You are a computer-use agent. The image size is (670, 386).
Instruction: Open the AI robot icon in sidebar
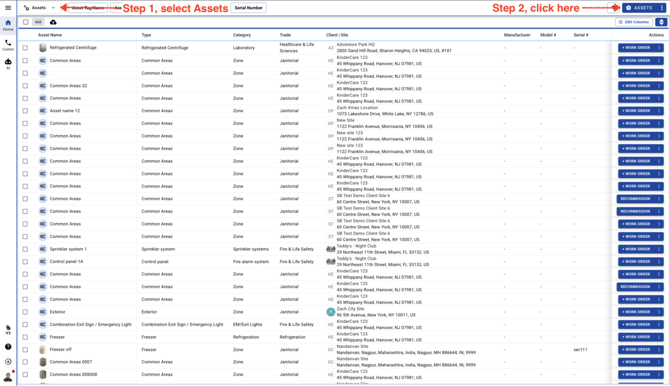pyautogui.click(x=8, y=63)
